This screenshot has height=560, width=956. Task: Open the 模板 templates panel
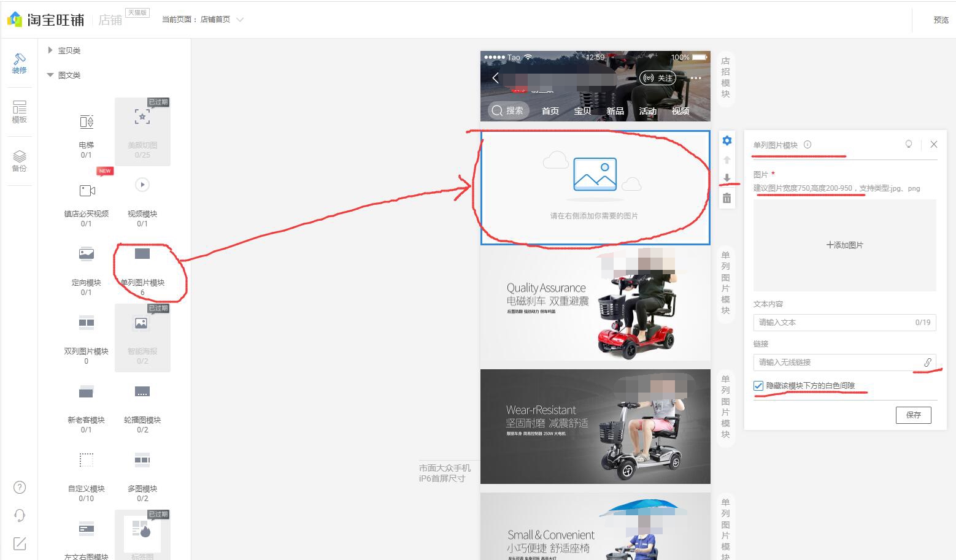[x=19, y=112]
